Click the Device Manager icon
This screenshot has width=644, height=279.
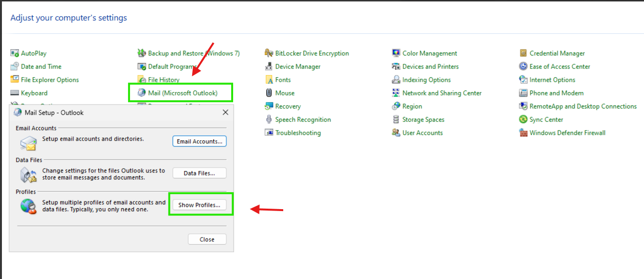[269, 66]
